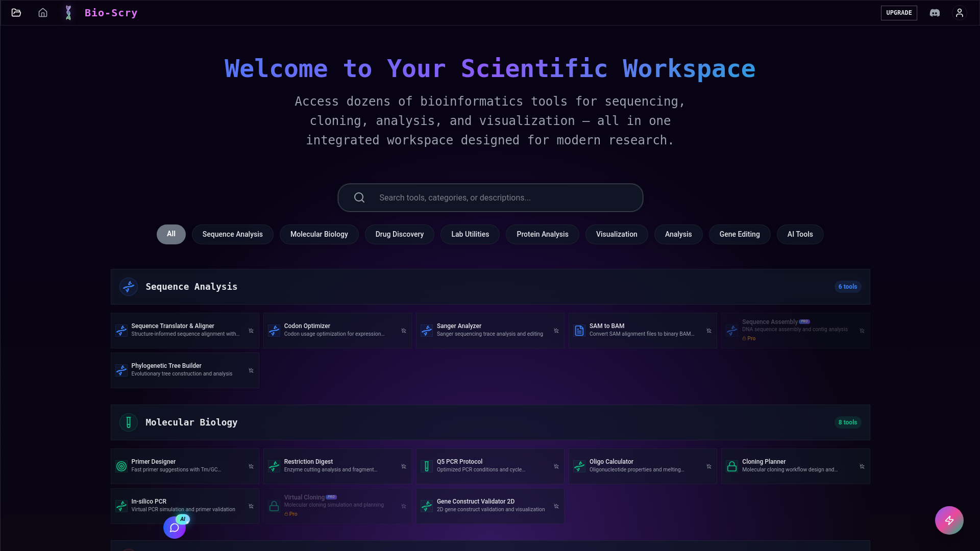The image size is (980, 551).
Task: Open the folder icon in top bar
Action: point(16,13)
